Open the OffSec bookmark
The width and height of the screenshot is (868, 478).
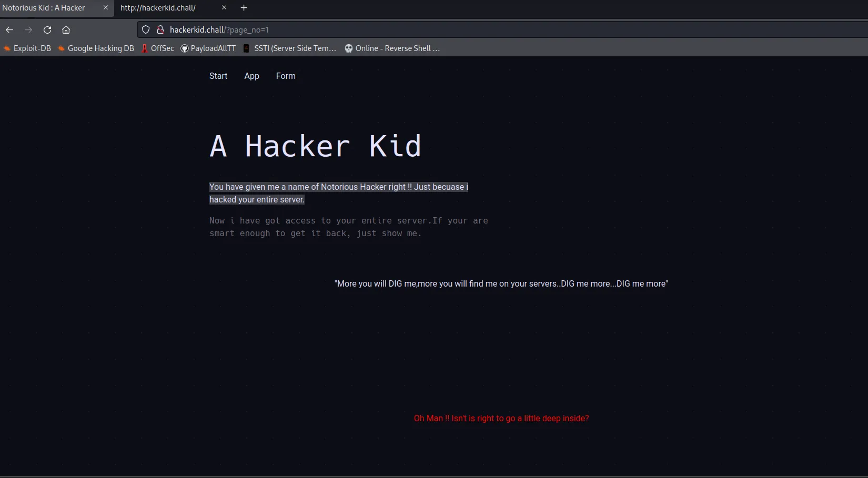158,48
